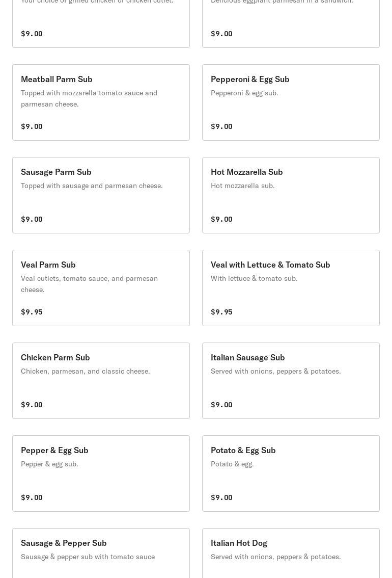Open the Meatball Parm Sub item
This screenshot has width=392, height=578.
(x=101, y=102)
